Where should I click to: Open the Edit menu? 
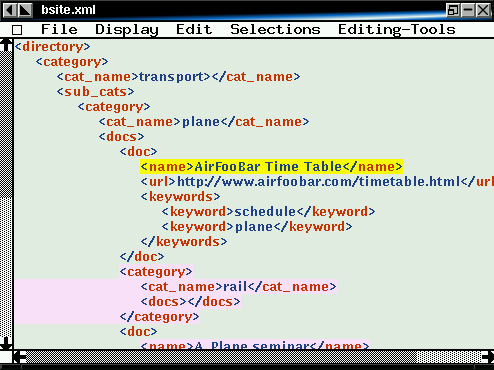coord(194,29)
